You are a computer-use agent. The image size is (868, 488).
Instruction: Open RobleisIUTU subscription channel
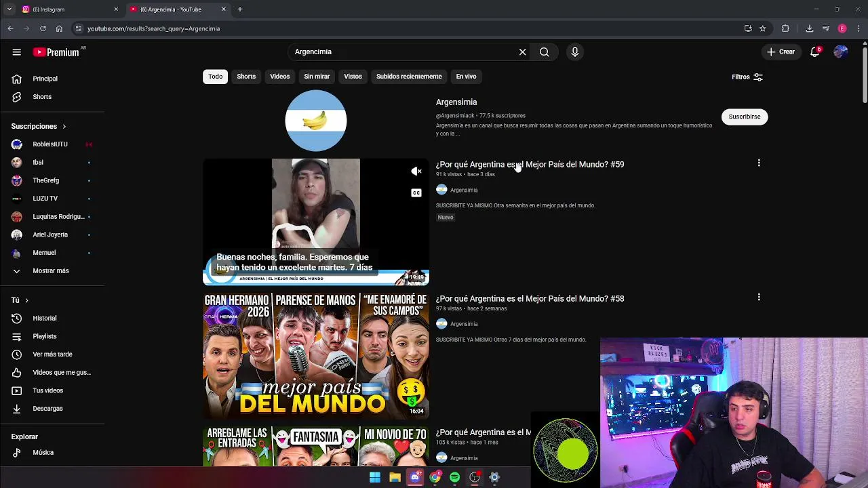(x=52, y=144)
